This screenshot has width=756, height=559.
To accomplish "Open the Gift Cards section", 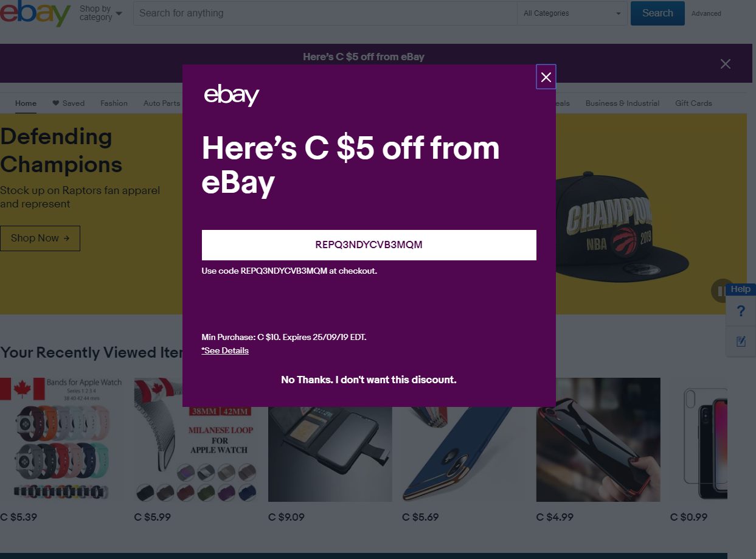I will 693,103.
